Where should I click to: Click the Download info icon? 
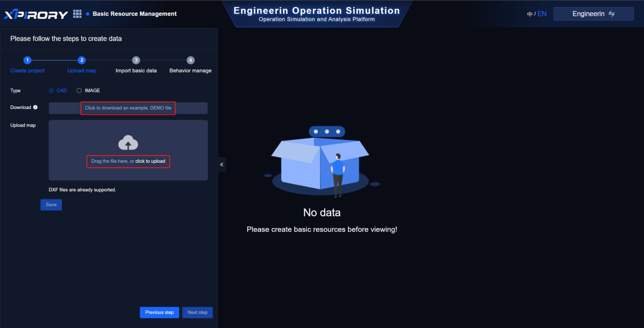(36, 107)
